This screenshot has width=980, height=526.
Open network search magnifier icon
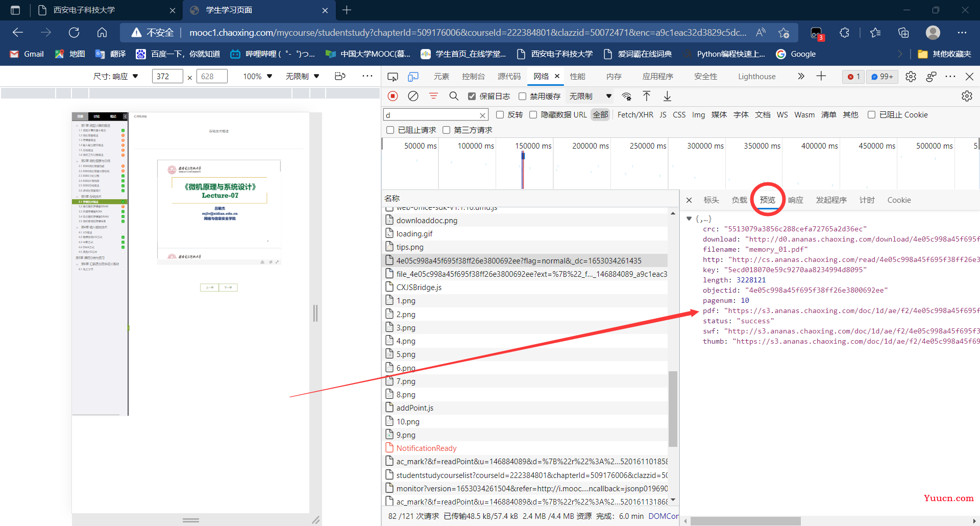[454, 96]
